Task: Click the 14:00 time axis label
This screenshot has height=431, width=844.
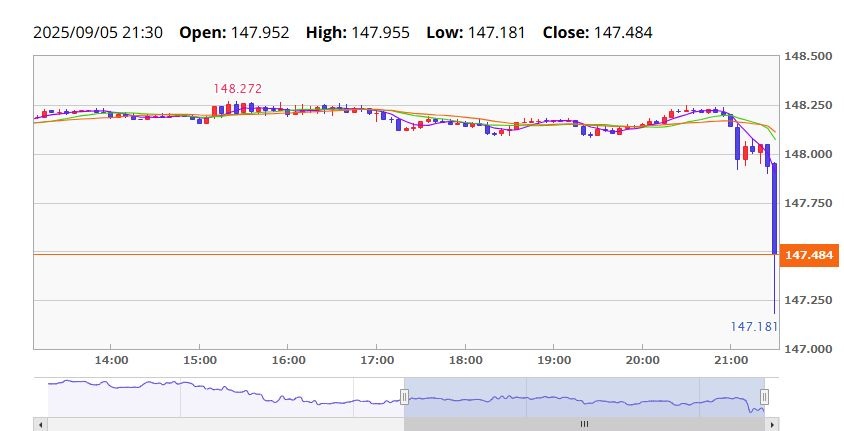Action: pos(110,360)
